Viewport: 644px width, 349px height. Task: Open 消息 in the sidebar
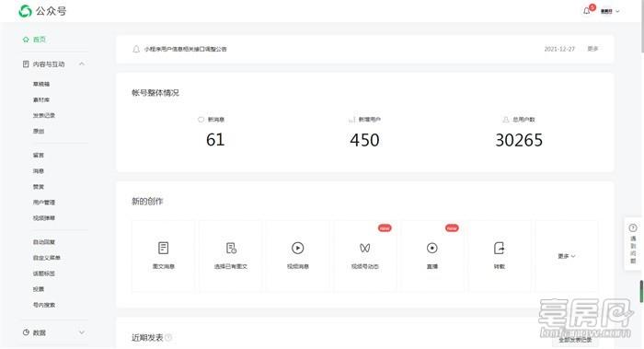point(39,171)
